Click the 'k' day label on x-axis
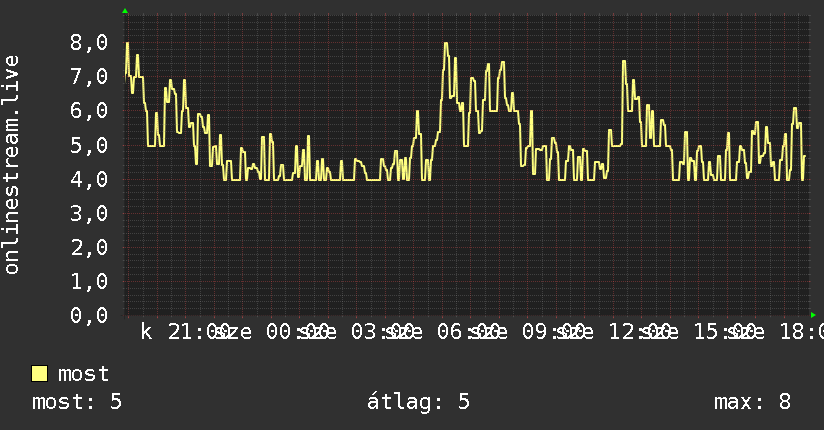This screenshot has width=824, height=430. coord(147,332)
